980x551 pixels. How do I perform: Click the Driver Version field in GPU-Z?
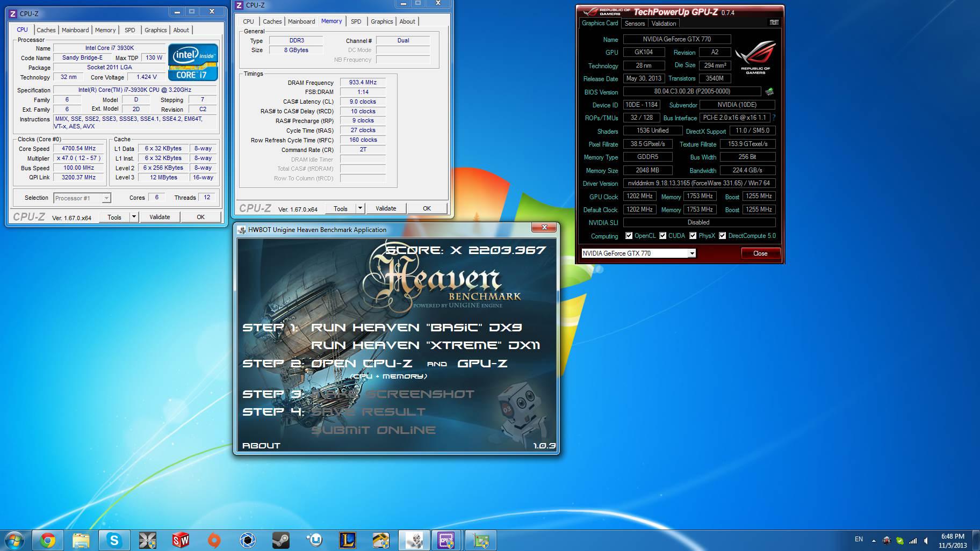pos(699,183)
